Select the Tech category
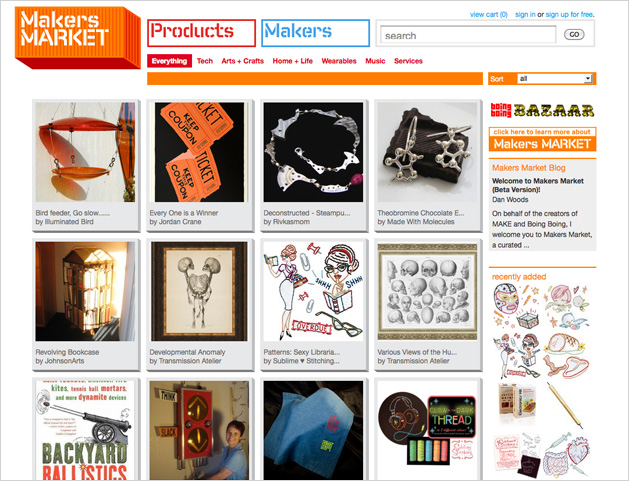This screenshot has height=481, width=629. 205,61
